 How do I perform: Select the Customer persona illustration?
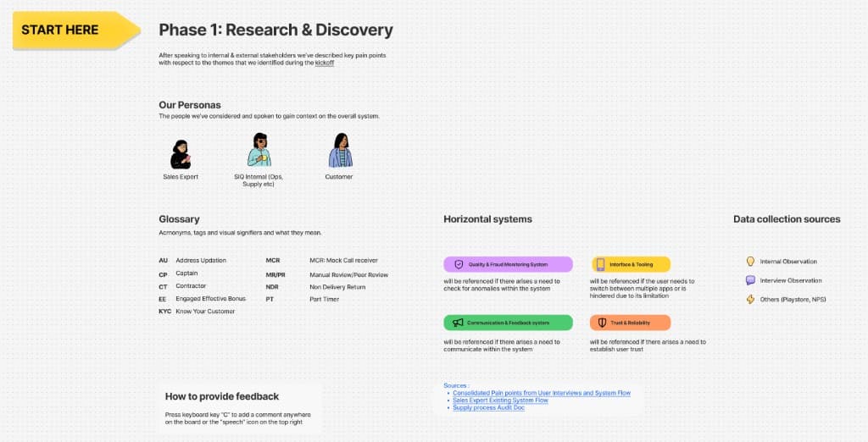(x=340, y=150)
